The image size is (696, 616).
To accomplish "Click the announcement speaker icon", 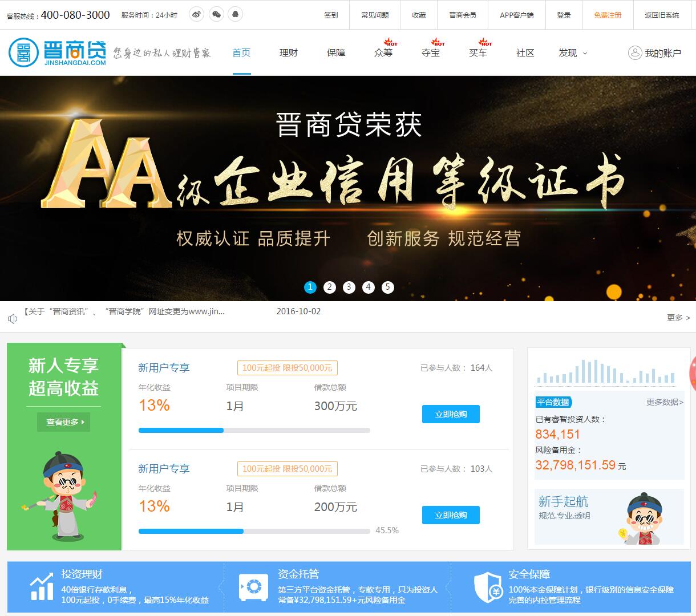I will tap(13, 318).
